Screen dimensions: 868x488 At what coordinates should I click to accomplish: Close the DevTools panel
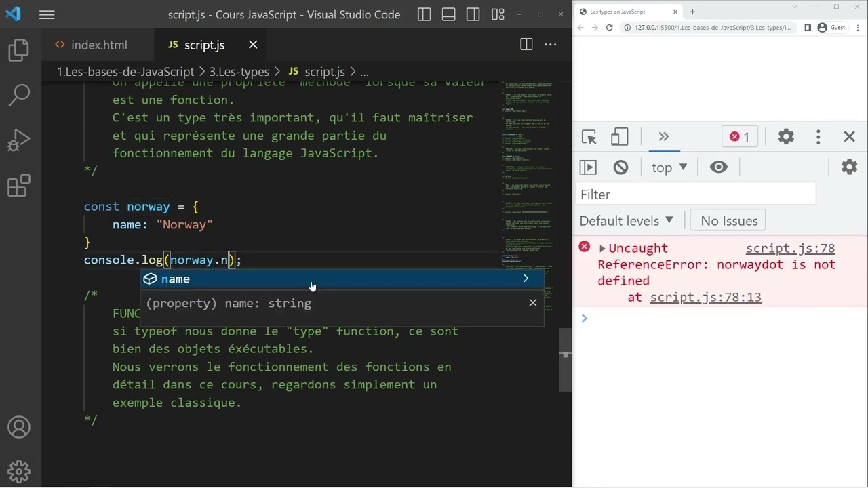click(849, 137)
